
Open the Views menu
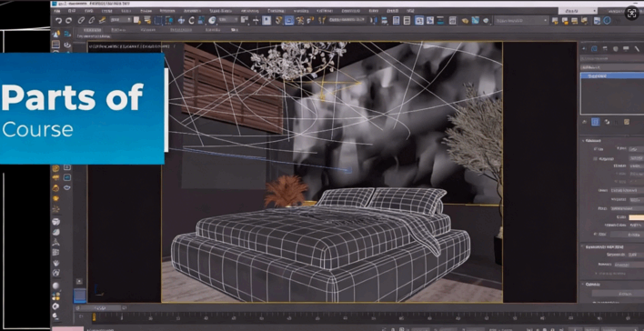(126, 11)
